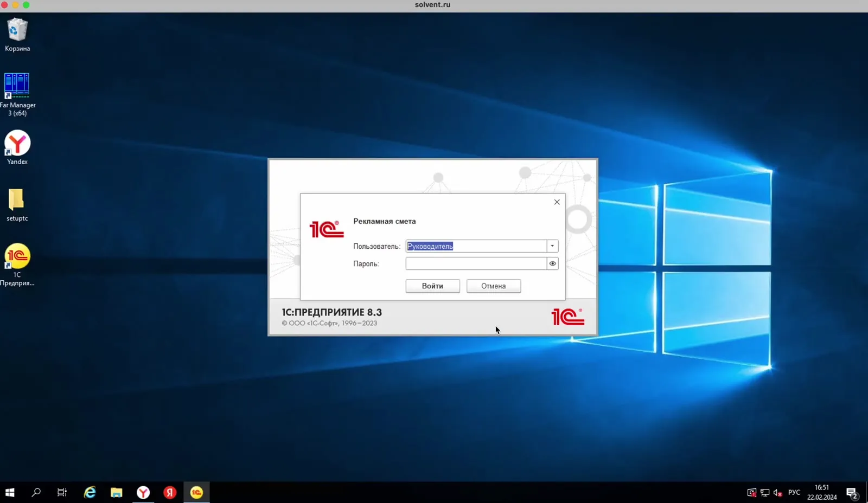Image resolution: width=868 pixels, height=503 pixels.
Task: Switch the РУС input language indicator
Action: [x=794, y=493]
